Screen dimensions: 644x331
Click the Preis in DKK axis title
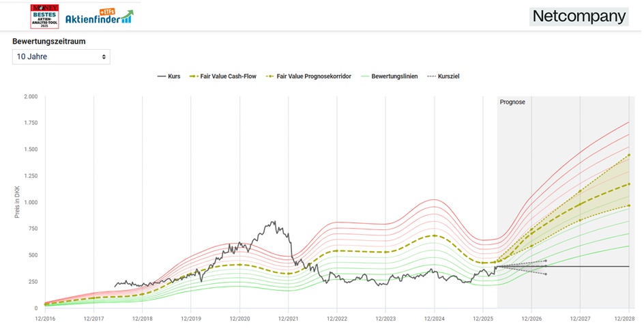click(x=17, y=202)
